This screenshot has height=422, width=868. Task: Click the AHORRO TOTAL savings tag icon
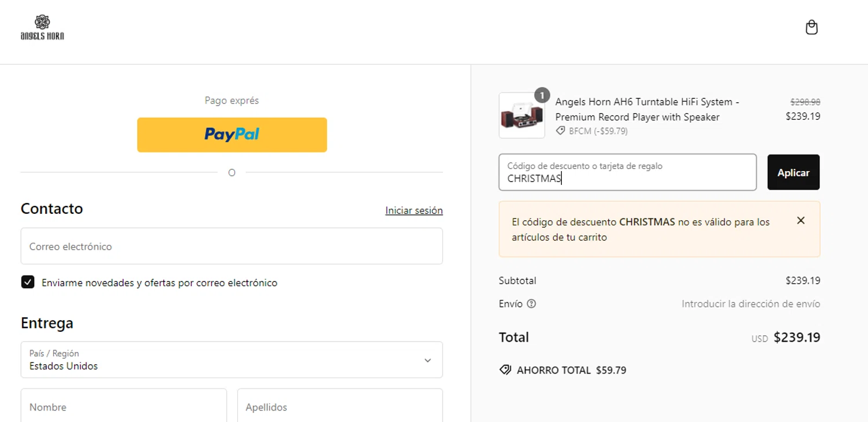[505, 370]
